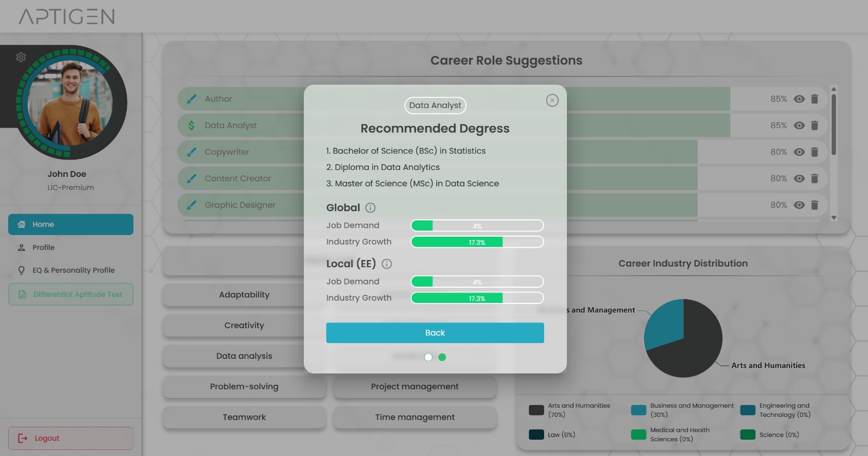Viewport: 868px width, 456px height.
Task: Open settings gear on profile card
Action: tap(21, 57)
